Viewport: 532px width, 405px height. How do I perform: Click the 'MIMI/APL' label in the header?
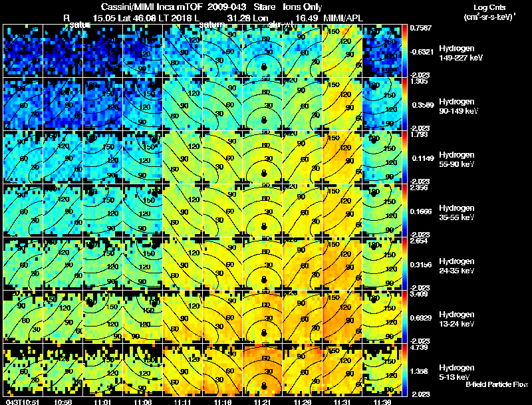(343, 19)
